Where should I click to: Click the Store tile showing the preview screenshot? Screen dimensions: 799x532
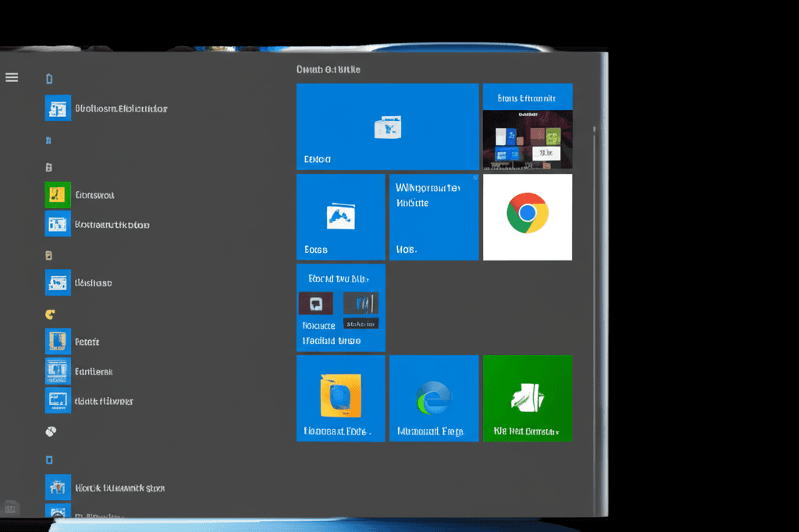(527, 126)
